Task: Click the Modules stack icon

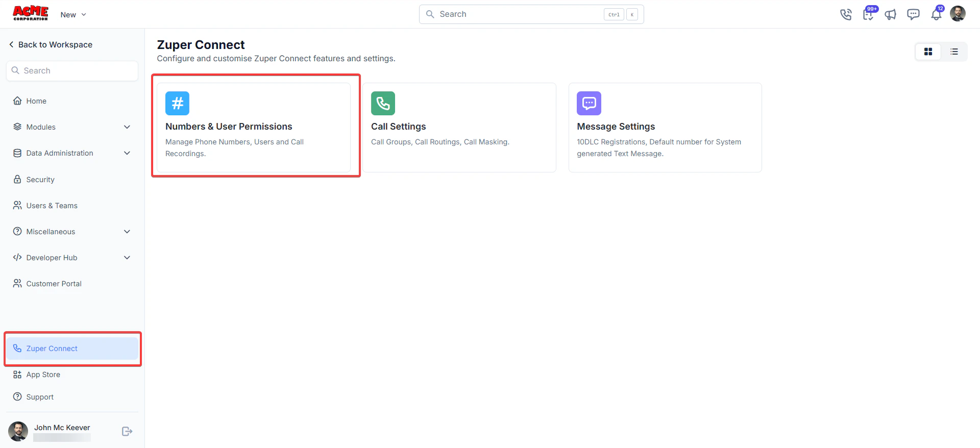Action: point(17,127)
